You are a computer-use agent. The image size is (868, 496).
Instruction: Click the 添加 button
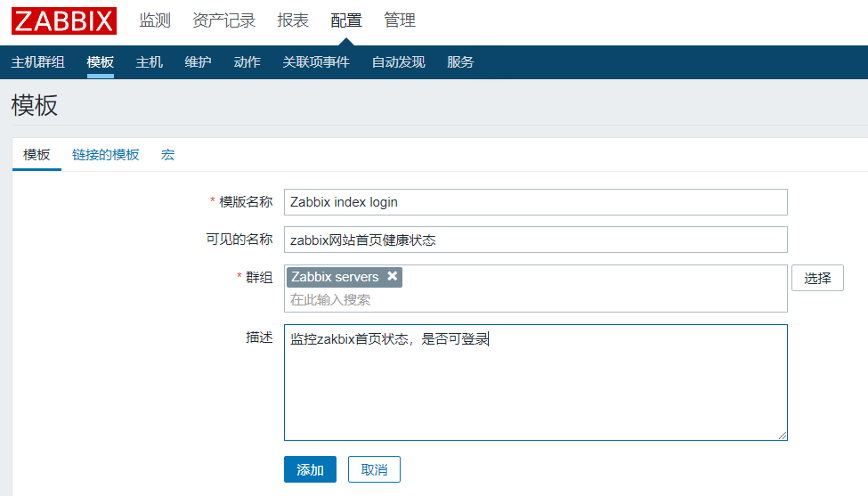click(x=310, y=469)
